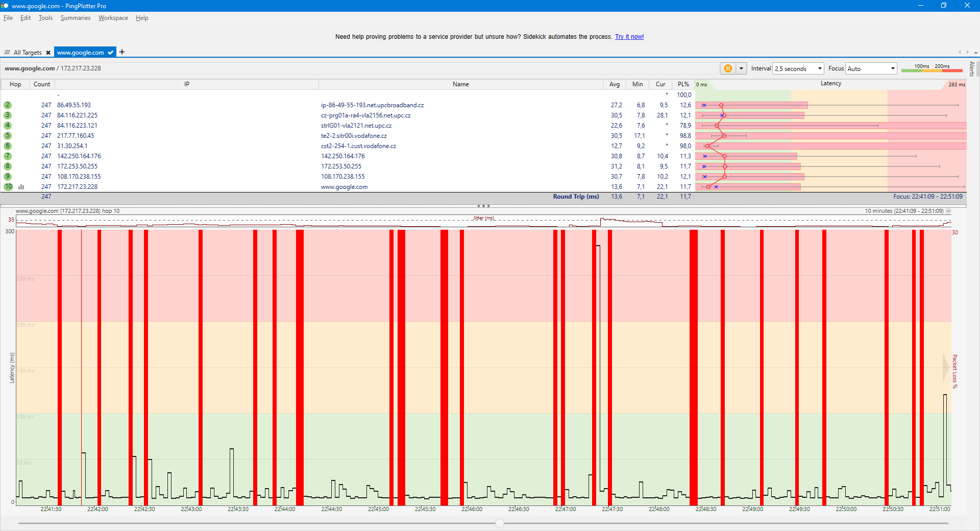Pause tracing with the orange pause button
The height and width of the screenshot is (531, 980).
click(728, 68)
